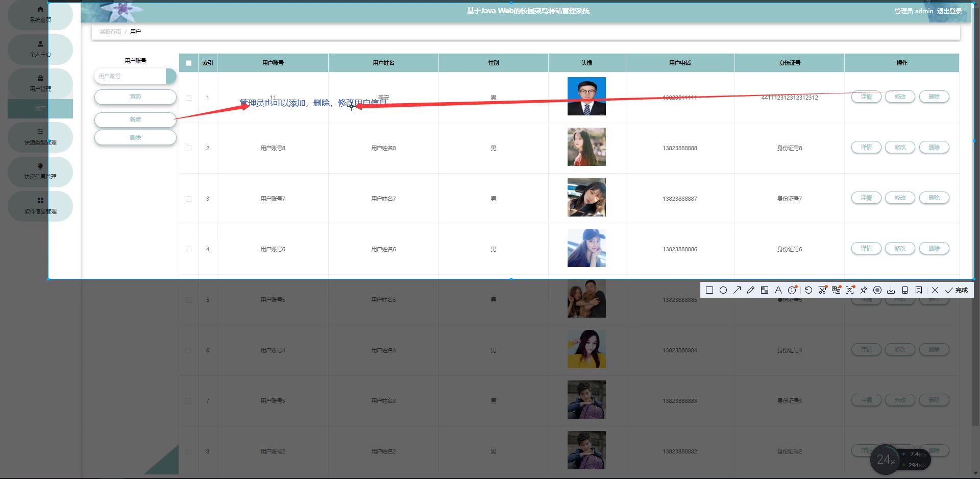The image size is (980, 479).
Task: Click phone number 13823888888
Action: [680, 148]
